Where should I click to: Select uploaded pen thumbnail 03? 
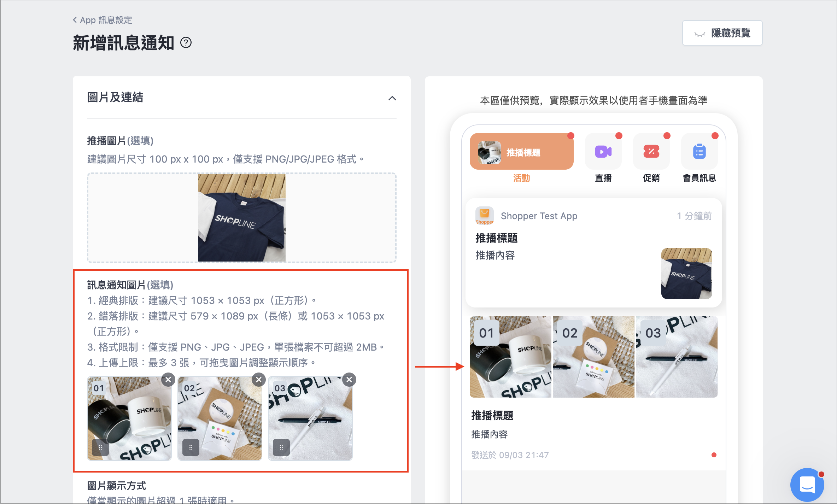[310, 418]
